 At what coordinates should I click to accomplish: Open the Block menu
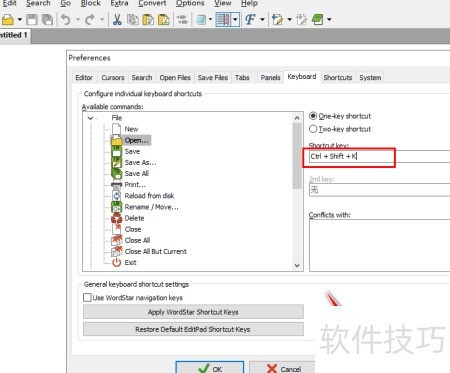(x=91, y=3)
